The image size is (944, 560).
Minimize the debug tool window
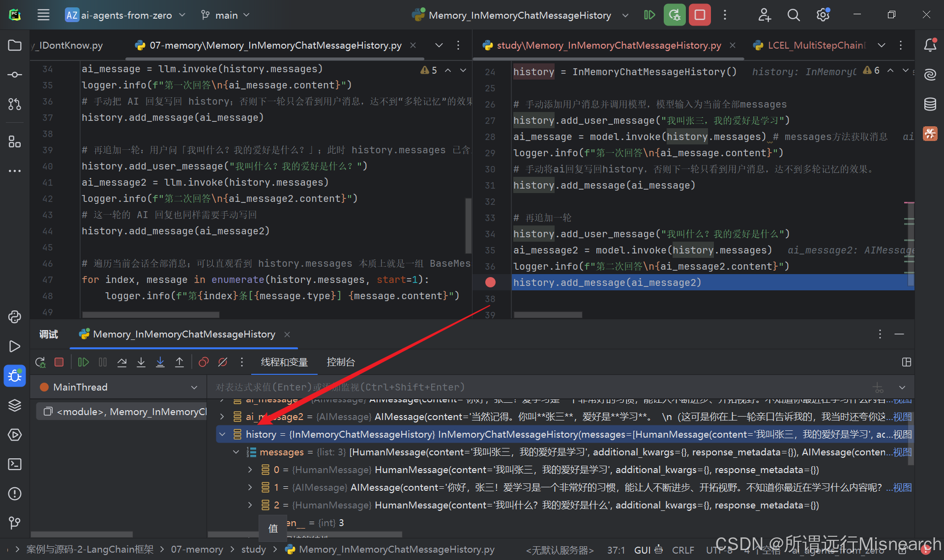click(x=899, y=334)
